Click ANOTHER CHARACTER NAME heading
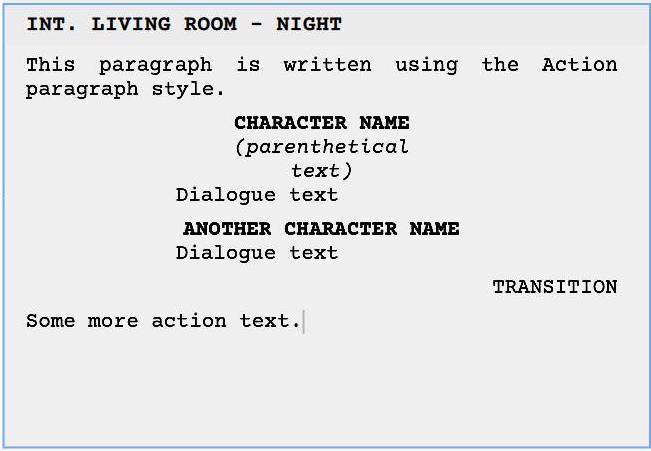The height and width of the screenshot is (451, 651). click(321, 229)
